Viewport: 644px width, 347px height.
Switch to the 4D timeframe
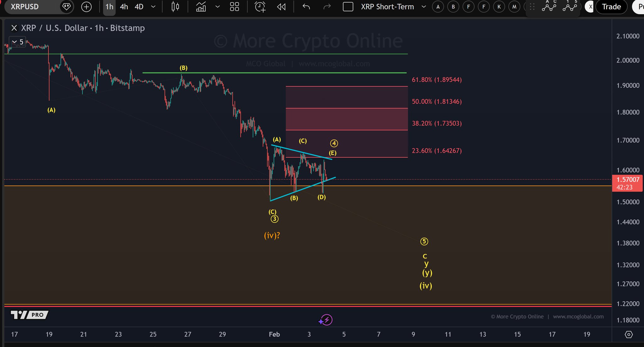(x=139, y=7)
